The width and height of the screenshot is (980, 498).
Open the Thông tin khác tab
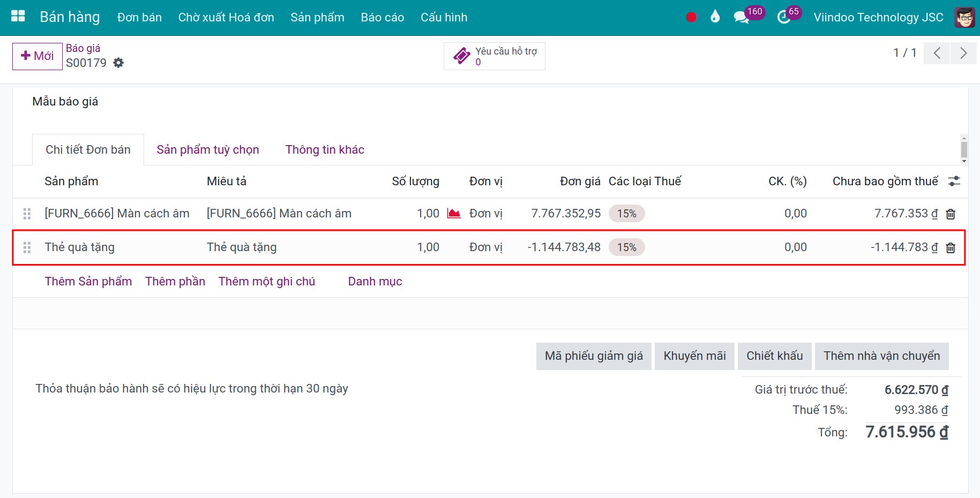tap(325, 149)
